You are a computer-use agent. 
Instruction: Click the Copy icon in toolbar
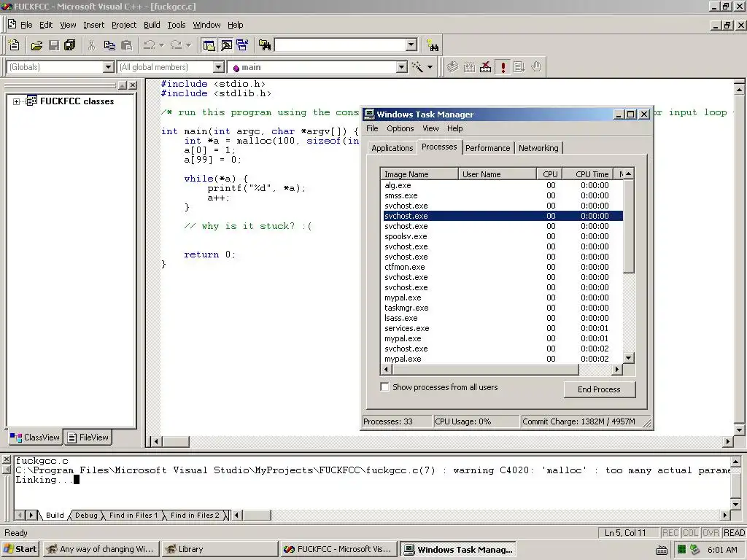point(109,45)
